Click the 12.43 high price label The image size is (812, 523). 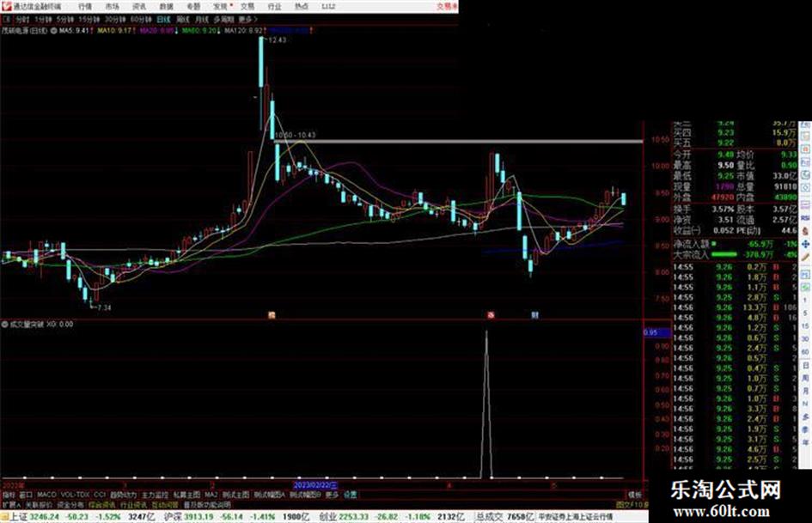click(x=277, y=40)
